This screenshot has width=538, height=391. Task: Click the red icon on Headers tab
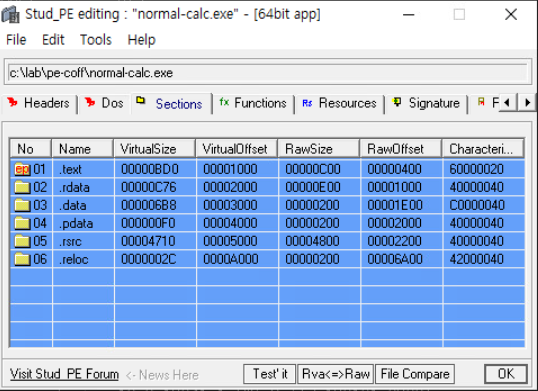click(12, 102)
